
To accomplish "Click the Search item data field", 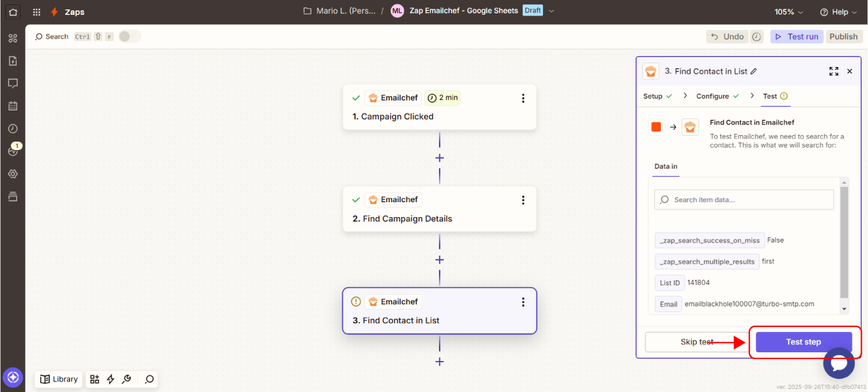I will point(744,200).
